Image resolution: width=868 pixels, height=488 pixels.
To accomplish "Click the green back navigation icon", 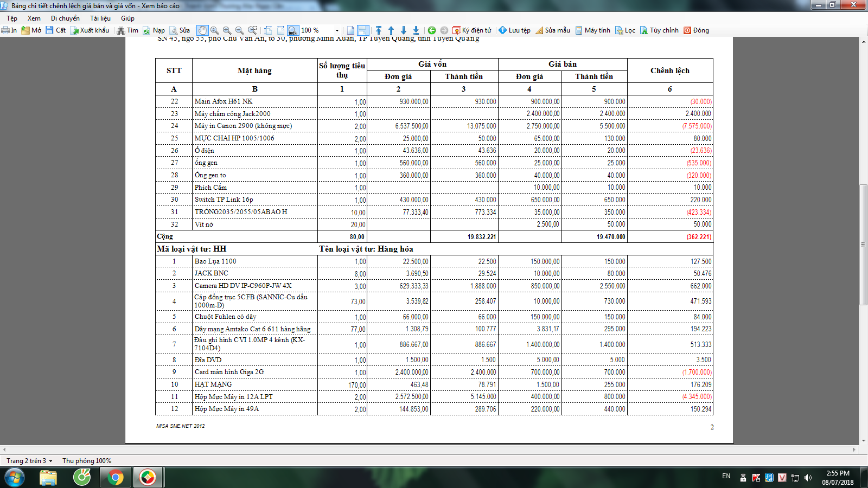I will pyautogui.click(x=432, y=30).
